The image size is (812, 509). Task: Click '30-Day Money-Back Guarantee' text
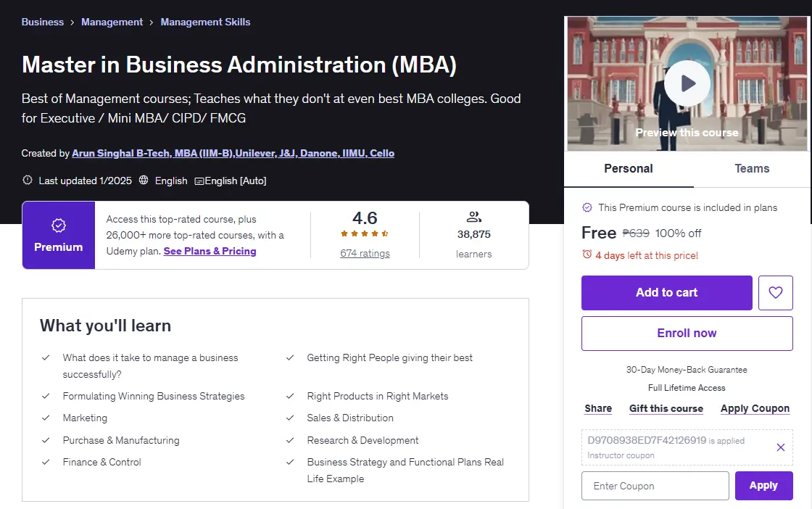[x=687, y=370]
